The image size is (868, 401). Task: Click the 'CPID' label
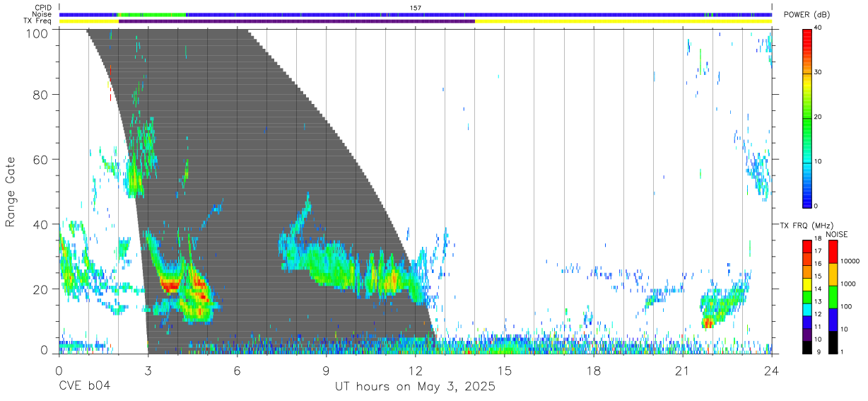pos(43,8)
